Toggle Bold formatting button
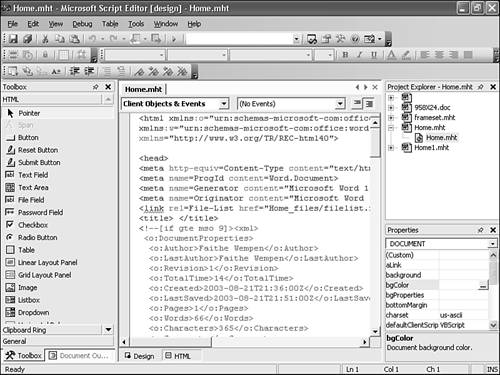500x375 pixels. click(345, 55)
